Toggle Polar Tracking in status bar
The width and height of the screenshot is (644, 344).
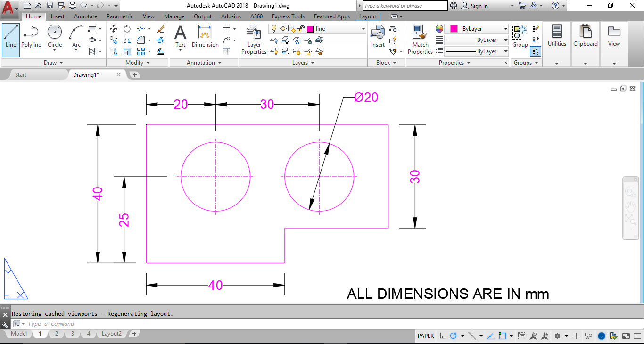454,336
